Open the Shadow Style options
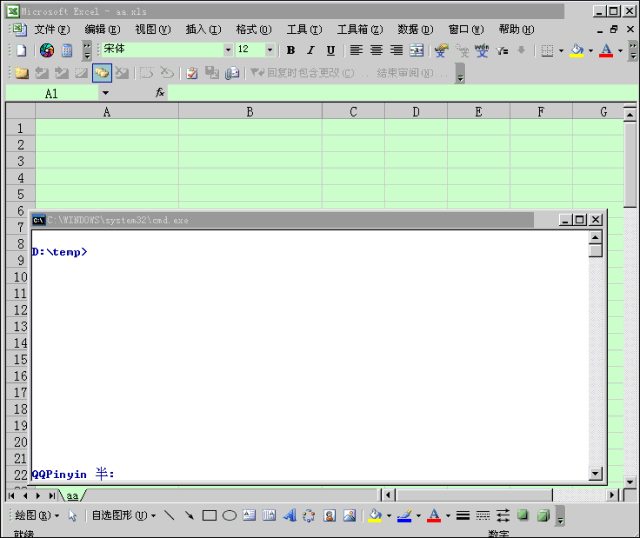Image resolution: width=640 pixels, height=538 pixels. (x=523, y=516)
